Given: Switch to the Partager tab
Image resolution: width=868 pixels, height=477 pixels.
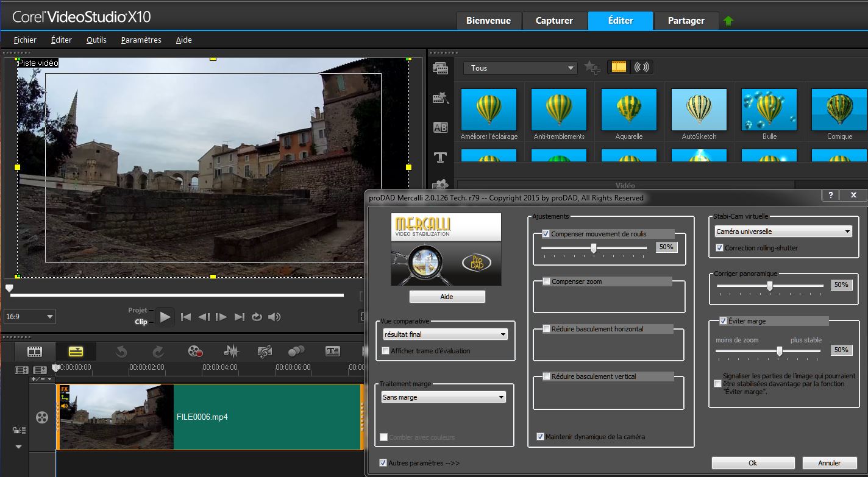Looking at the screenshot, I should (x=686, y=21).
